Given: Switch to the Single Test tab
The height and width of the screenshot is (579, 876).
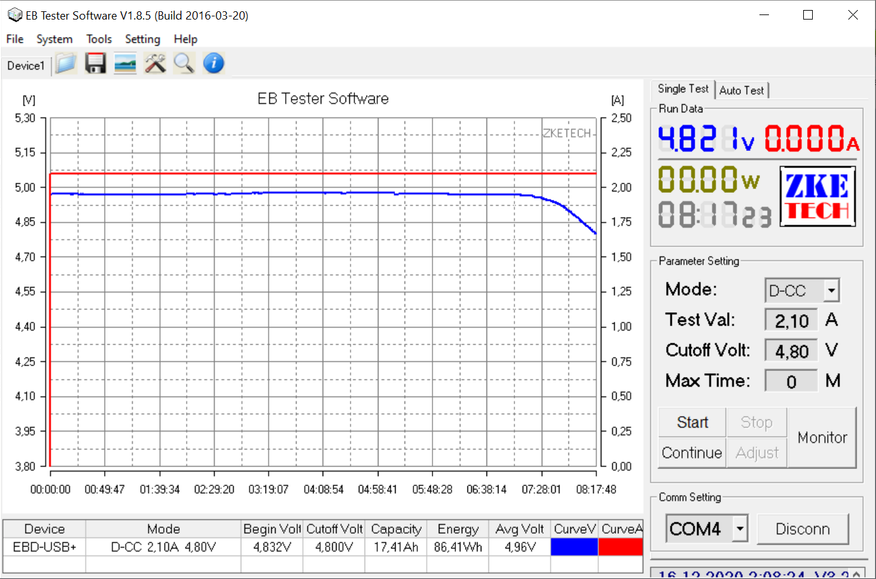Looking at the screenshot, I should click(x=683, y=89).
